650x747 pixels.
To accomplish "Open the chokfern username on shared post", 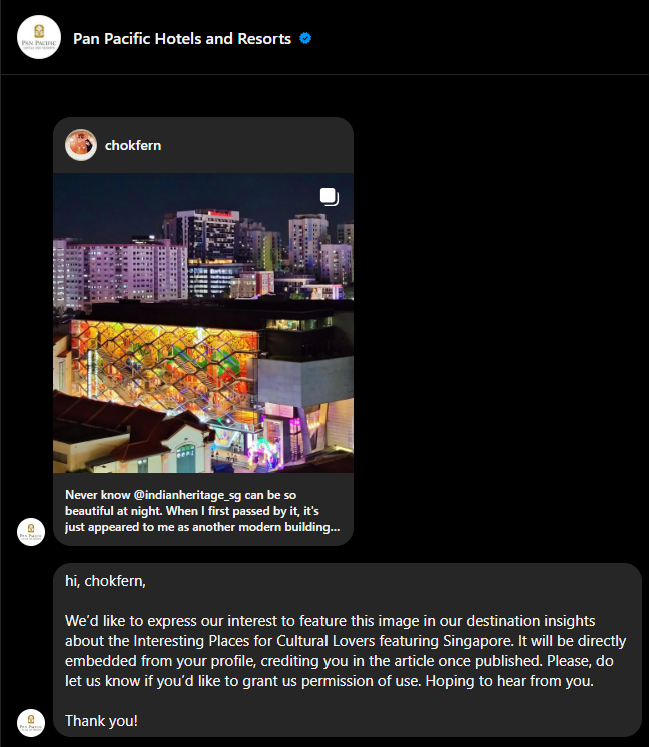I will [x=133, y=145].
